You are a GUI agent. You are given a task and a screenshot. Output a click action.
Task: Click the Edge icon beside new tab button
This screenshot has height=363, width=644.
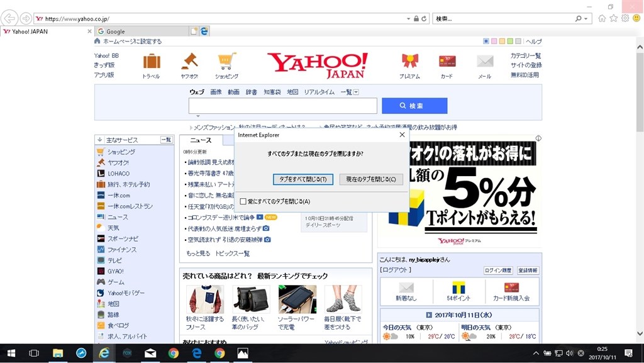click(x=204, y=31)
